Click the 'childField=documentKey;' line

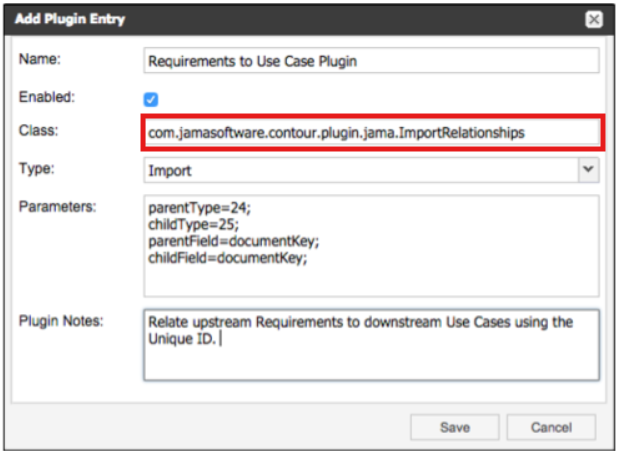click(228, 258)
